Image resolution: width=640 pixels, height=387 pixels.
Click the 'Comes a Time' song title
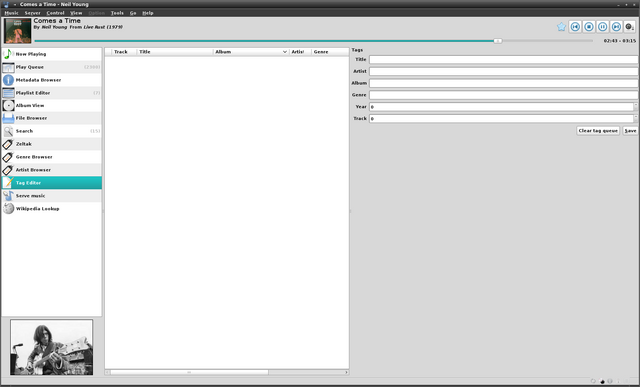tap(57, 20)
